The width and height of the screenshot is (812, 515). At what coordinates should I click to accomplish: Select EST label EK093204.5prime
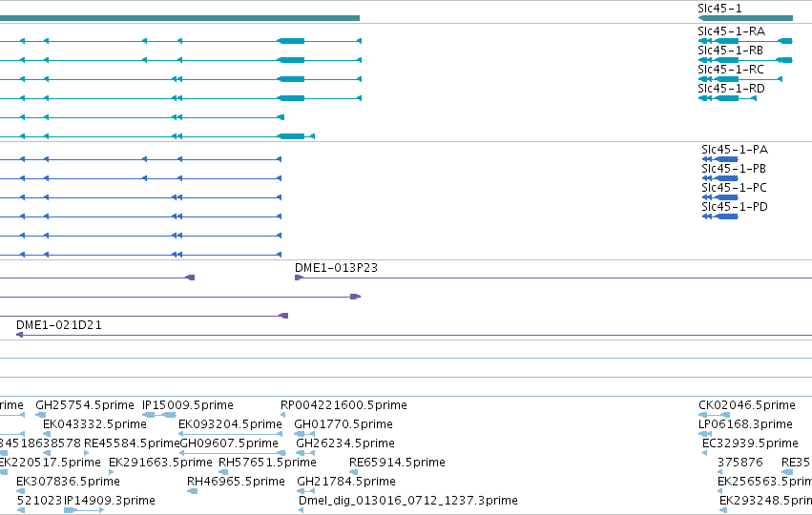tap(231, 423)
